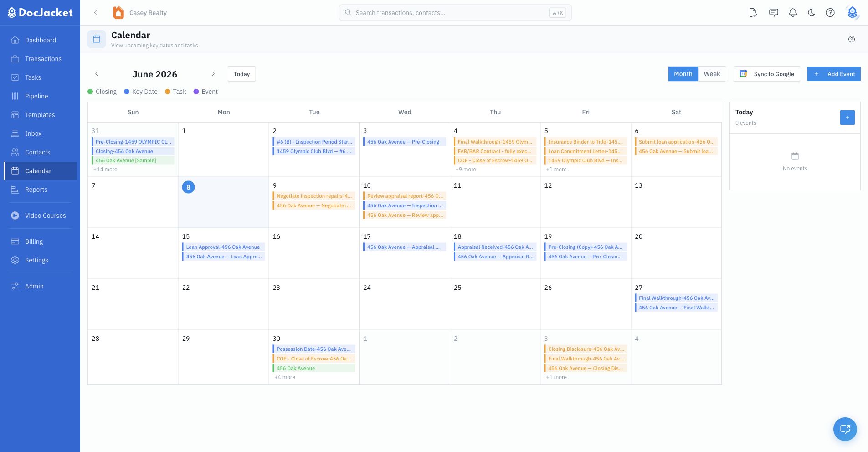The image size is (868, 452).
Task: Select the highlighted date 8
Action: coord(188,187)
